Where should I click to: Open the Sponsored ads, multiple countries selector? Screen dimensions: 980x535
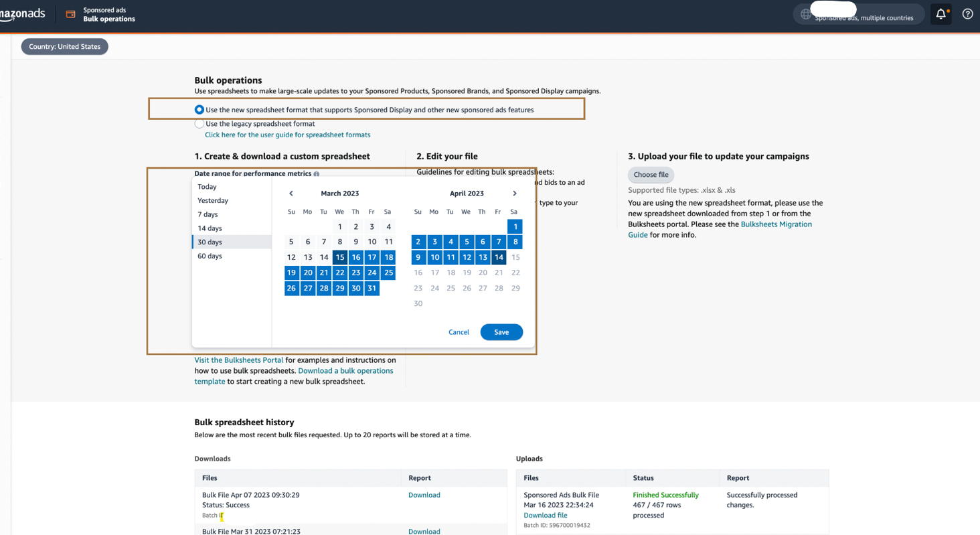click(x=859, y=14)
